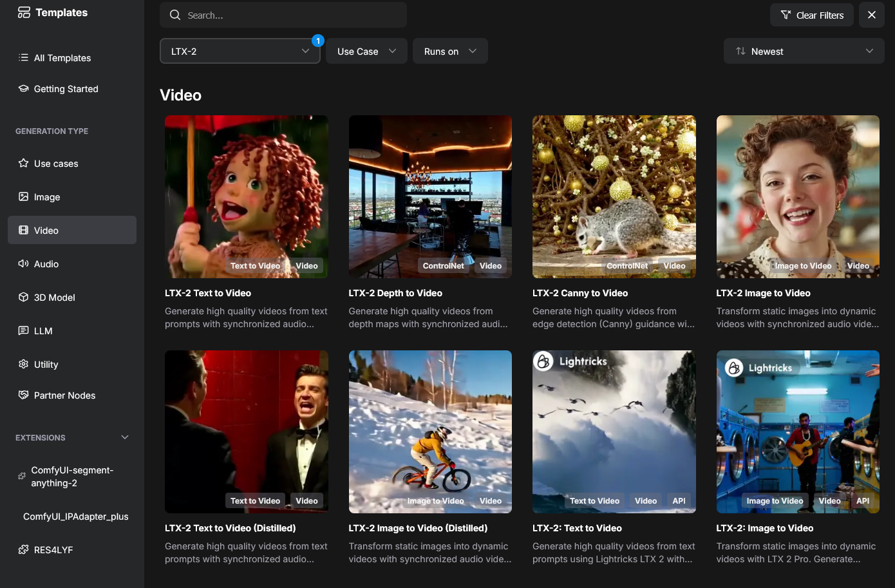The width and height of the screenshot is (895, 588).
Task: Open the Runs on filter dropdown
Action: point(450,51)
